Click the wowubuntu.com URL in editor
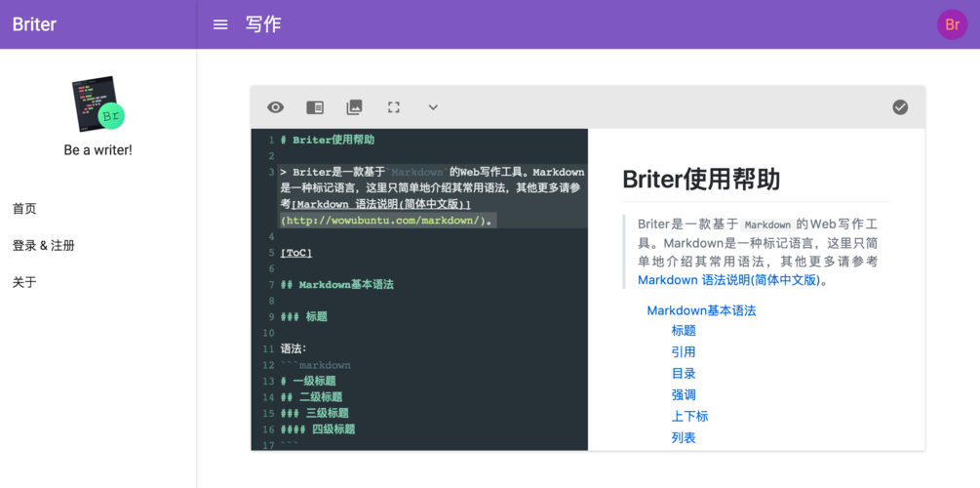The image size is (980, 488). point(383,221)
